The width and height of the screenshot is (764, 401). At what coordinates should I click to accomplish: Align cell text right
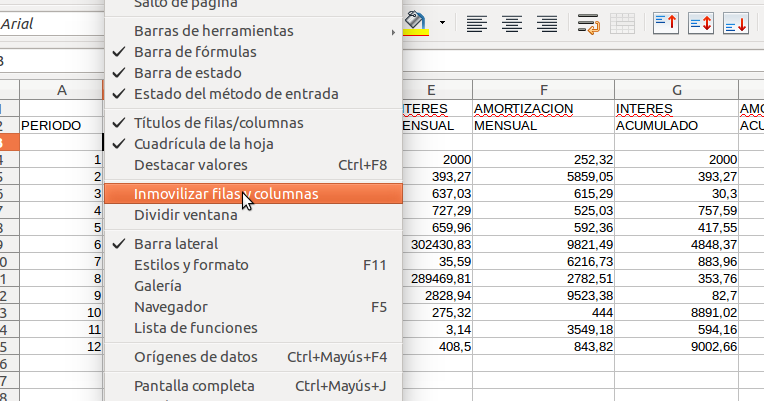coord(547,23)
